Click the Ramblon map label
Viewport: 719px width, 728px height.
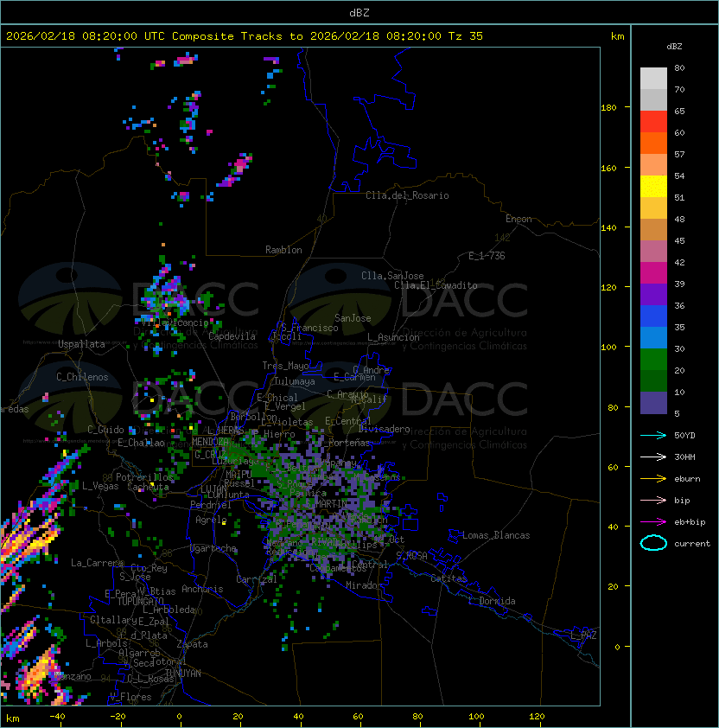point(283,250)
